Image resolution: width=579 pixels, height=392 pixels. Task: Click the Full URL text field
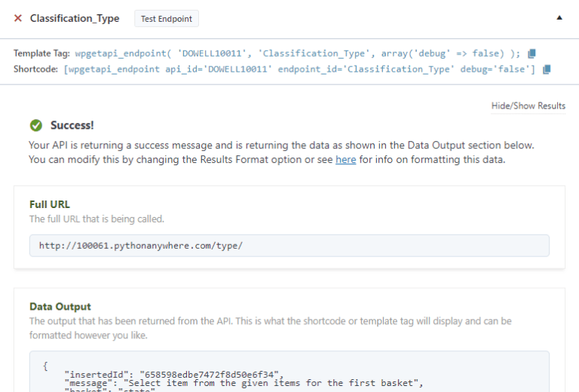pyautogui.click(x=289, y=246)
